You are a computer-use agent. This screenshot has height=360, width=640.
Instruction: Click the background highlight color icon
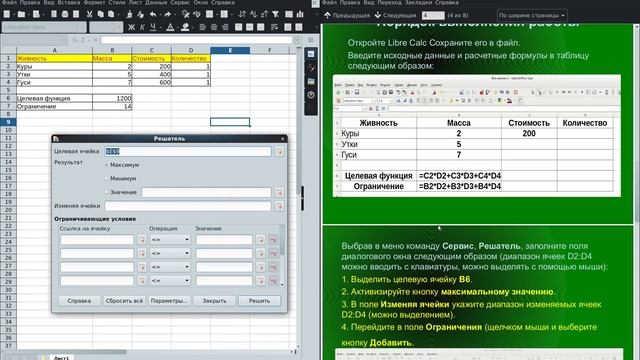pos(185,27)
